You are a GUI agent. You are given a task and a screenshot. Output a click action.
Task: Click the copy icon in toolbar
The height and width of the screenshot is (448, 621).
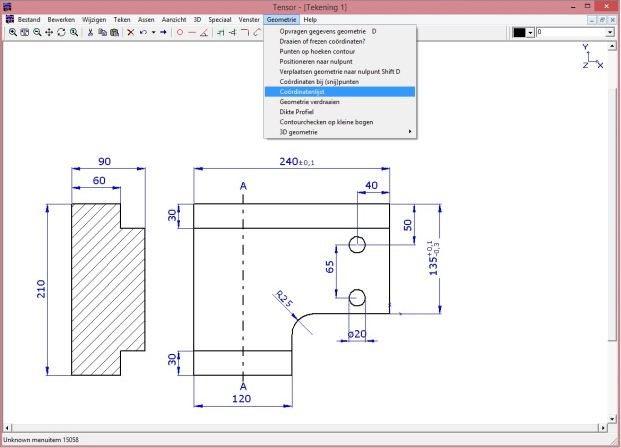point(102,32)
